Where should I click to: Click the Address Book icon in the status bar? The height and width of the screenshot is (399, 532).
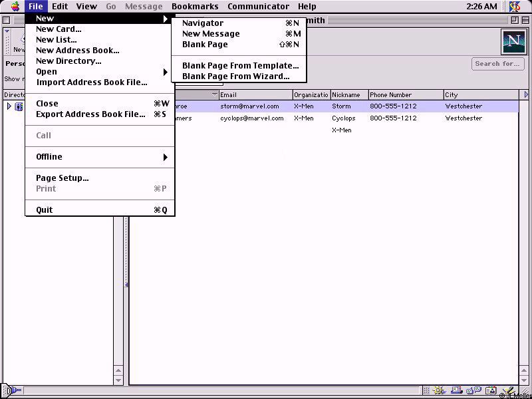click(x=490, y=391)
